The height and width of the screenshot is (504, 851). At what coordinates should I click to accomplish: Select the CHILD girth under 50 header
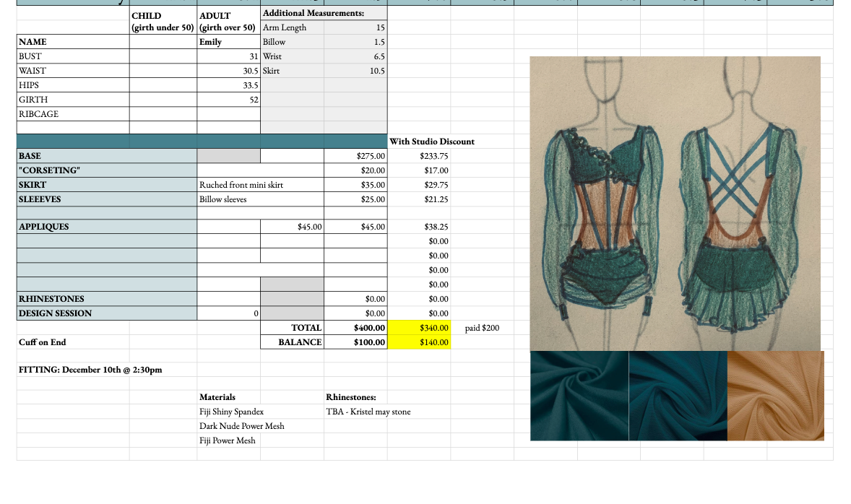coord(163,21)
